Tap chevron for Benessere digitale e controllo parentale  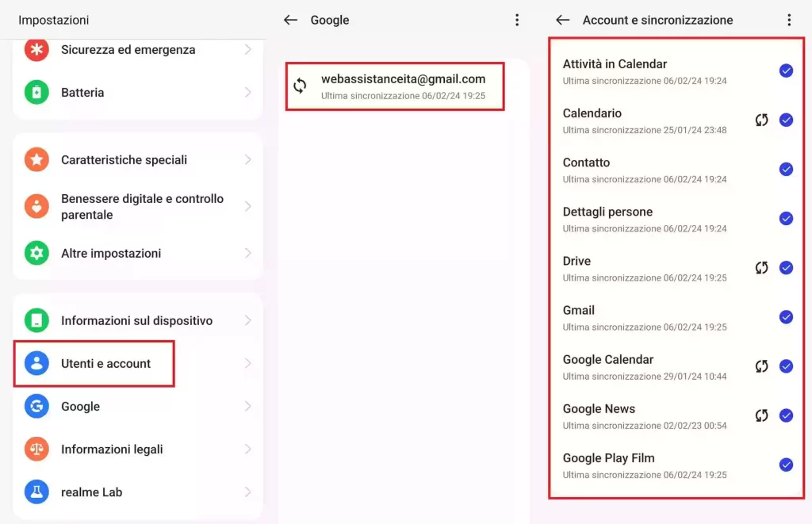coord(248,206)
